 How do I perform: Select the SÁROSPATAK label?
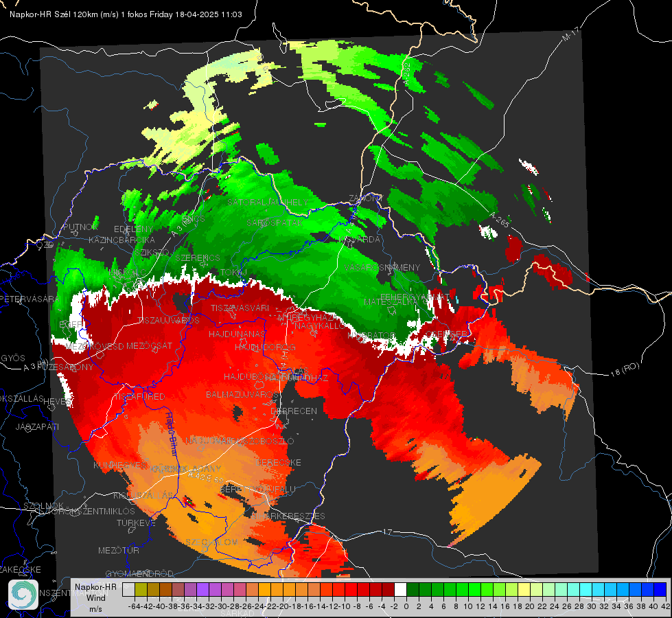(275, 222)
